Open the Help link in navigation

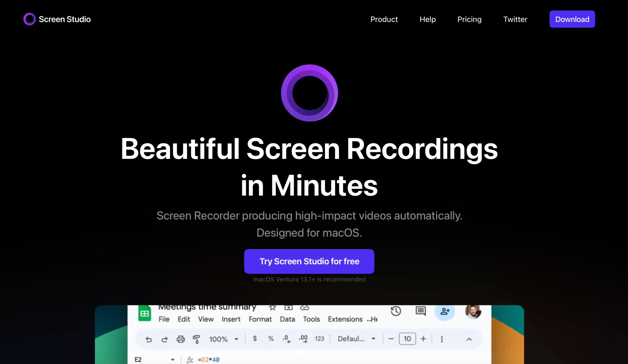click(428, 19)
